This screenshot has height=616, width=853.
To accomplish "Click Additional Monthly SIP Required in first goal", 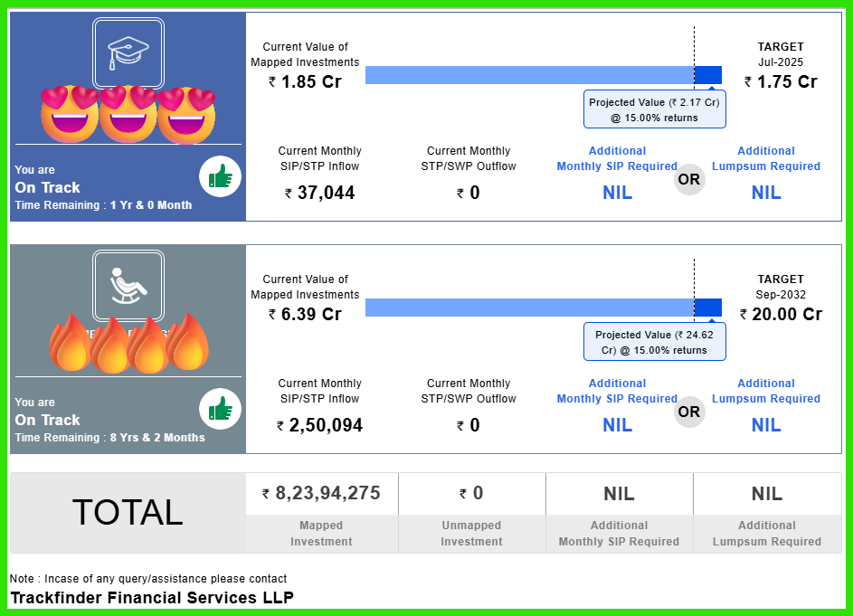I will (x=617, y=158).
